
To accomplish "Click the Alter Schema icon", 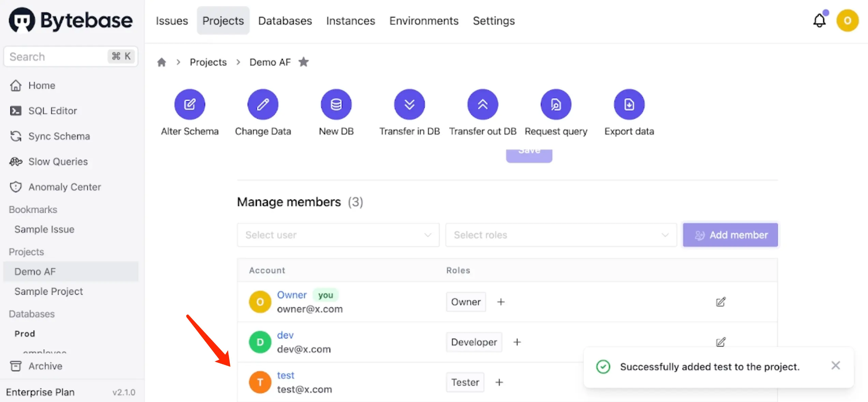I will [190, 104].
